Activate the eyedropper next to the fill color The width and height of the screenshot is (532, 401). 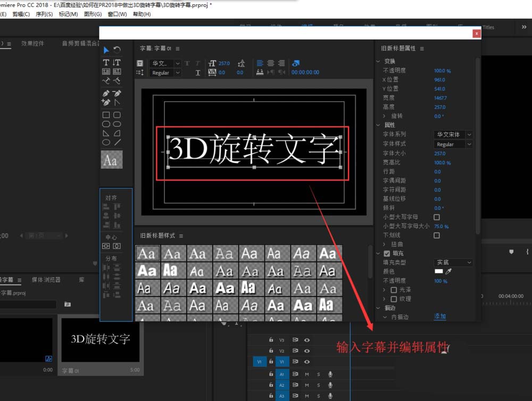pyautogui.click(x=448, y=272)
